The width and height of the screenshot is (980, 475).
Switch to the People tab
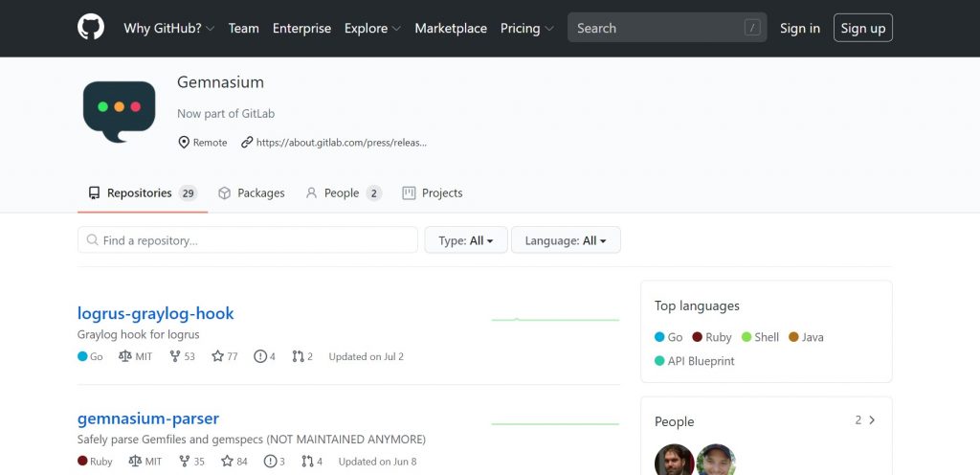344,193
